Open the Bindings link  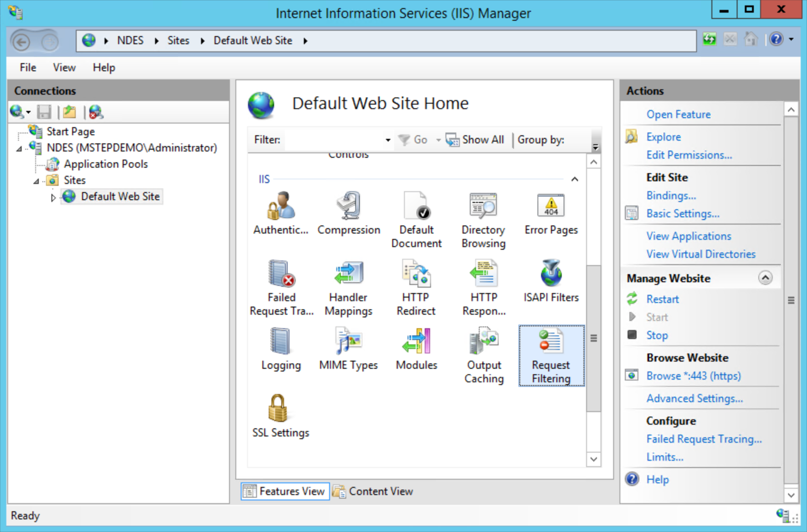tap(671, 196)
